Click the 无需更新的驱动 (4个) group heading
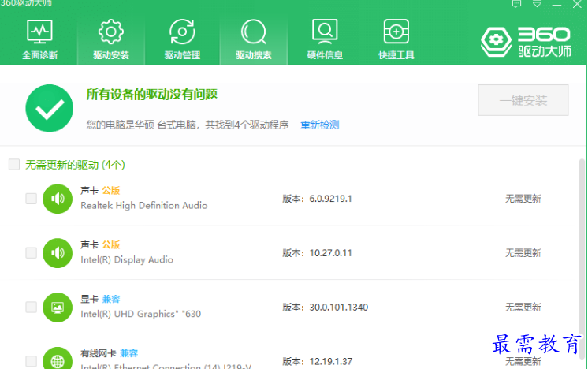The image size is (588, 369). click(x=75, y=165)
